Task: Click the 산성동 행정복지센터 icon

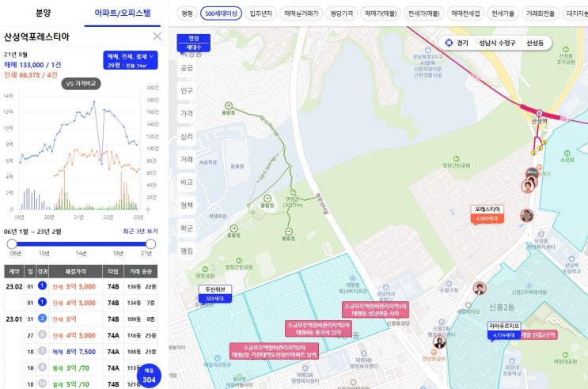Action: click(x=541, y=235)
